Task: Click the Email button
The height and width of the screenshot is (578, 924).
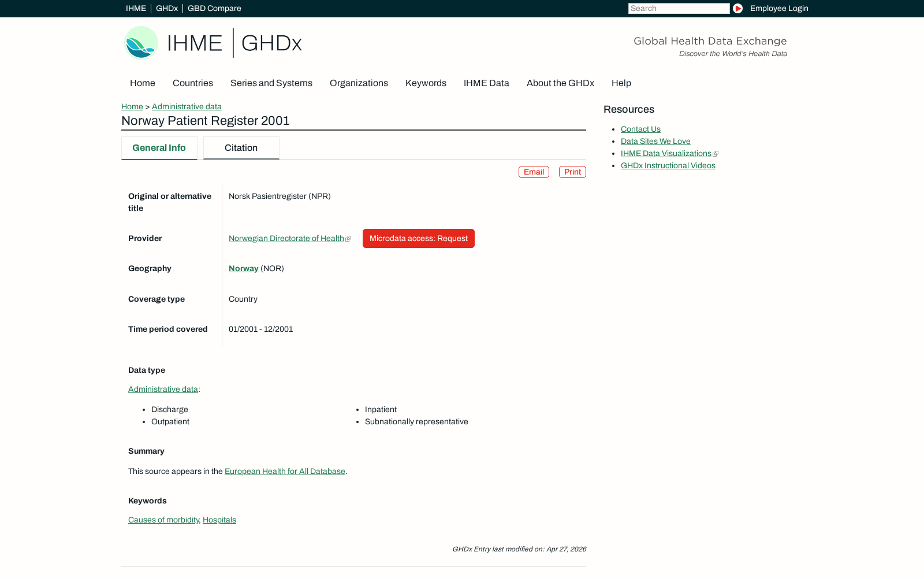Action: point(534,172)
